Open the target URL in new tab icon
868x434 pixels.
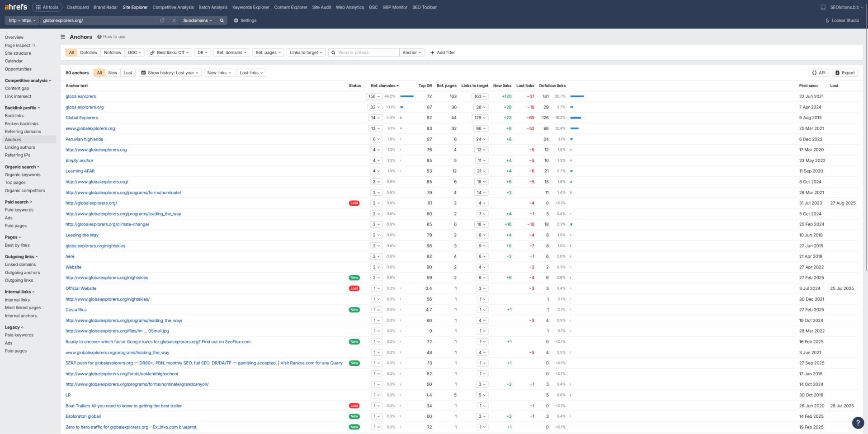point(162,20)
